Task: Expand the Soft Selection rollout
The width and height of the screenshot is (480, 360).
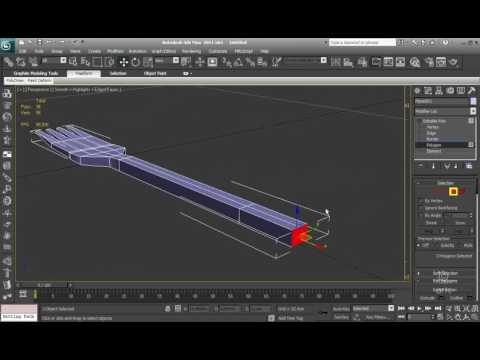Action: 445,273
